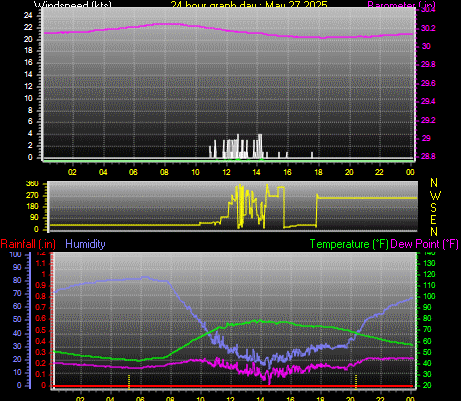
Task: Click the S compass direction letter
Action: point(433,207)
